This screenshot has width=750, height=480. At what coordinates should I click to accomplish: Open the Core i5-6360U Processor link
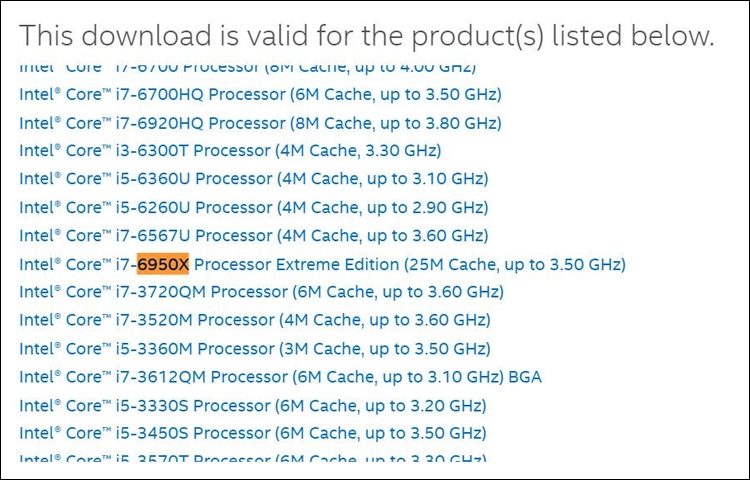click(254, 179)
